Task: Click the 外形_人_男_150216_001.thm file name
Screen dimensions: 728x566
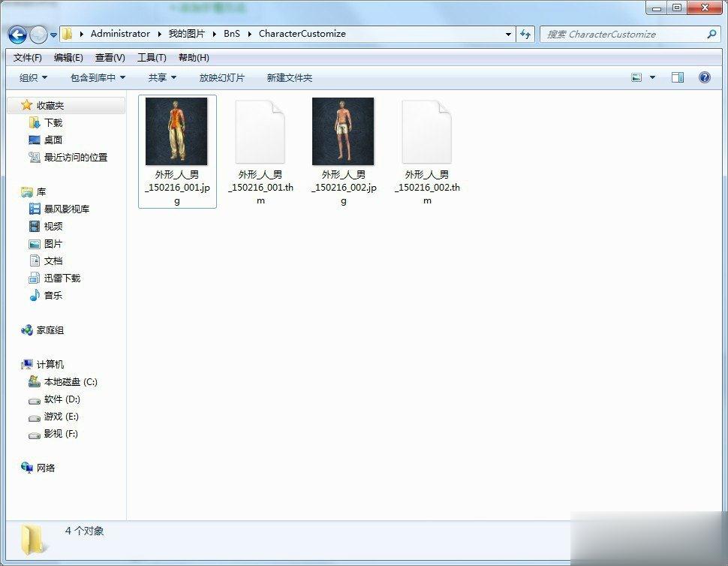Action: tap(260, 188)
